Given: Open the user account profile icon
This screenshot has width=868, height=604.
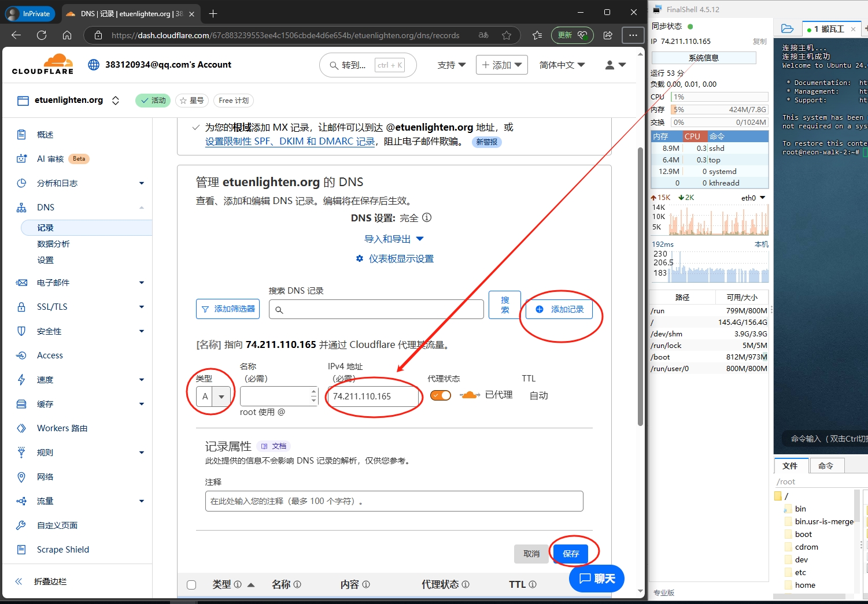Looking at the screenshot, I should 615,65.
